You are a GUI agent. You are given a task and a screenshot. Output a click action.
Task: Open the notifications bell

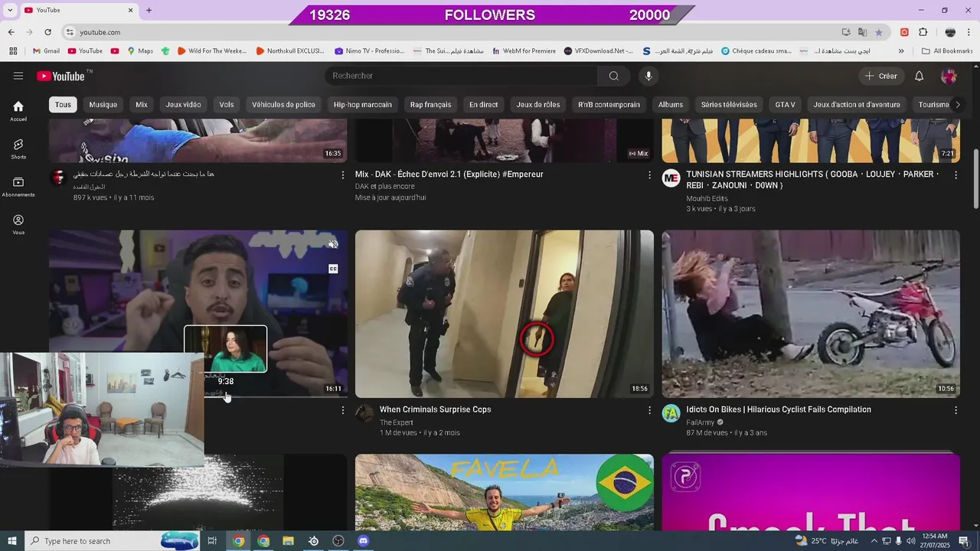tap(920, 76)
